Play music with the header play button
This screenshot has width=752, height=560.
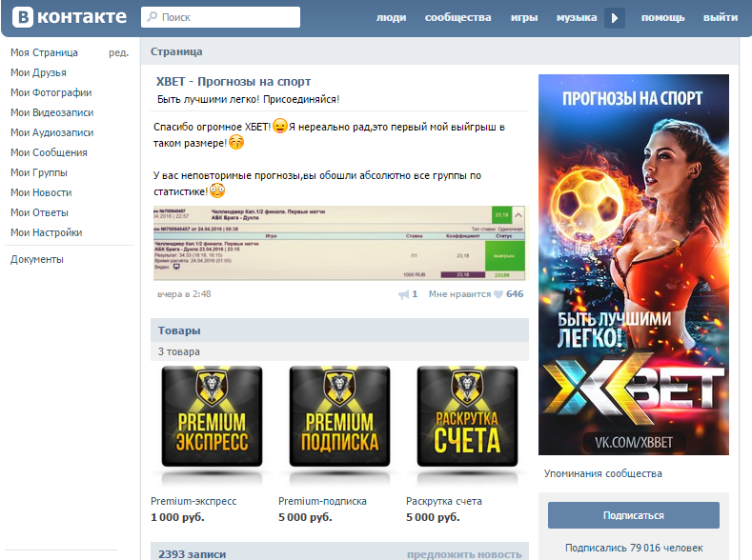(x=615, y=18)
